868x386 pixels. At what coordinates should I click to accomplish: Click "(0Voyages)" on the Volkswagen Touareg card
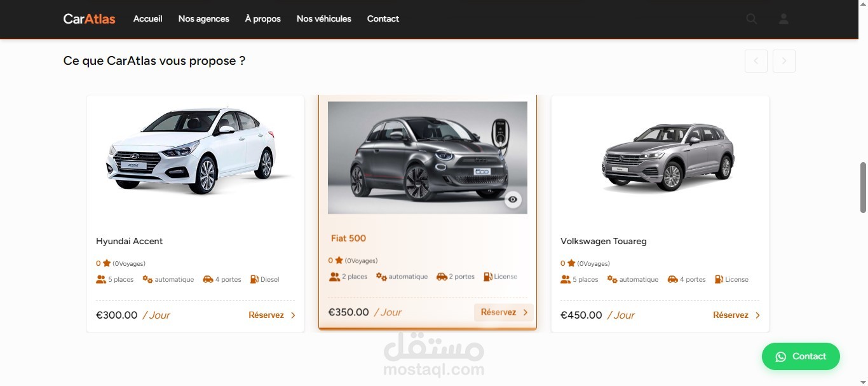pos(593,264)
